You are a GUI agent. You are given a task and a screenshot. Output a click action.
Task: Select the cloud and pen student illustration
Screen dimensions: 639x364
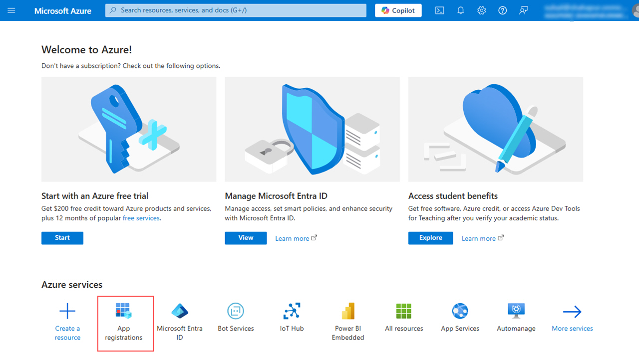point(496,129)
